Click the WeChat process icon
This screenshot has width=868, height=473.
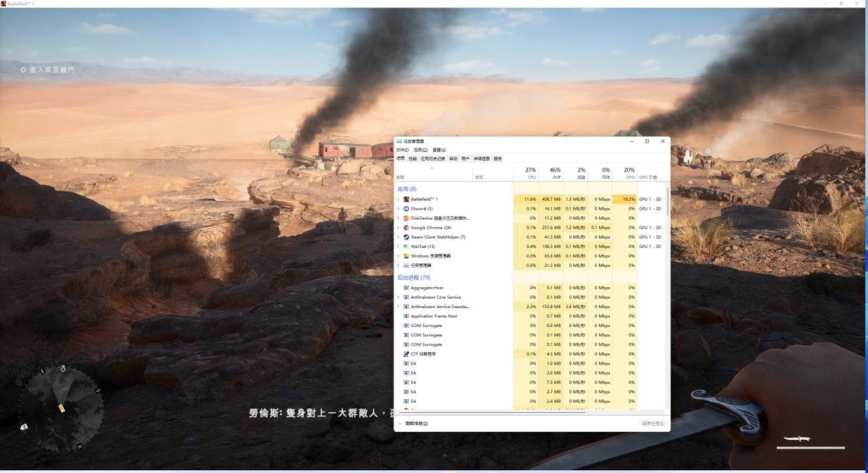(x=407, y=246)
